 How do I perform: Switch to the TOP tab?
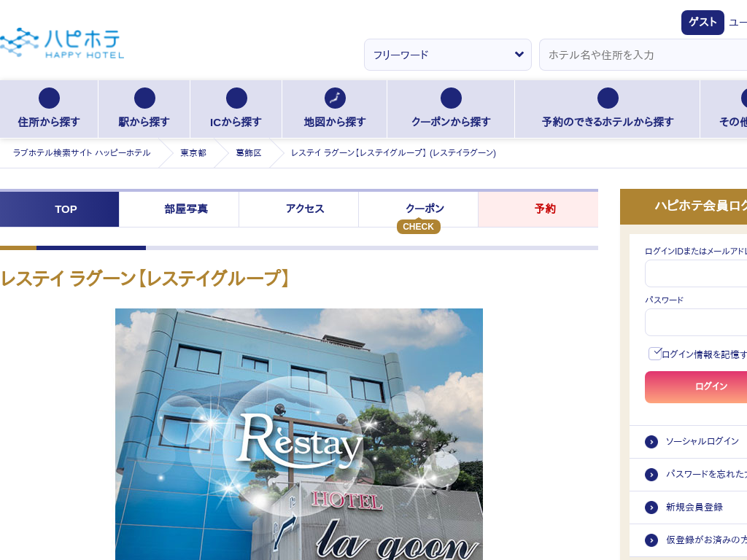point(60,209)
